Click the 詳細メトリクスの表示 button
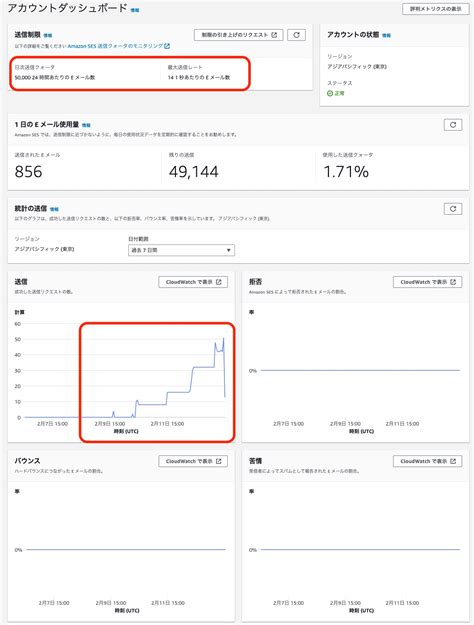 (436, 9)
